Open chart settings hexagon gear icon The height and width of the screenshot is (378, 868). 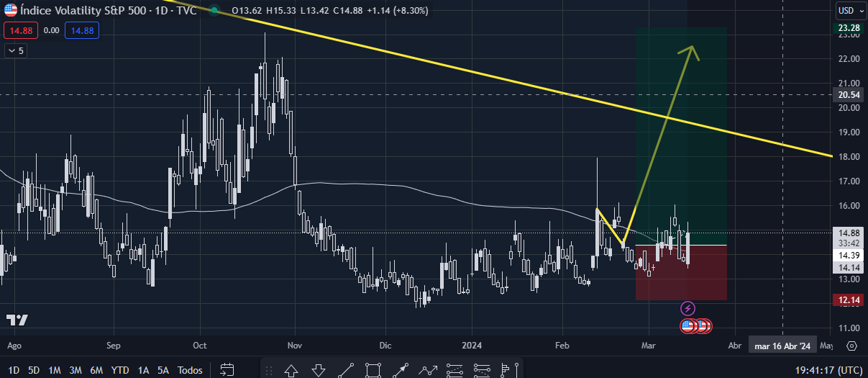coord(851,346)
